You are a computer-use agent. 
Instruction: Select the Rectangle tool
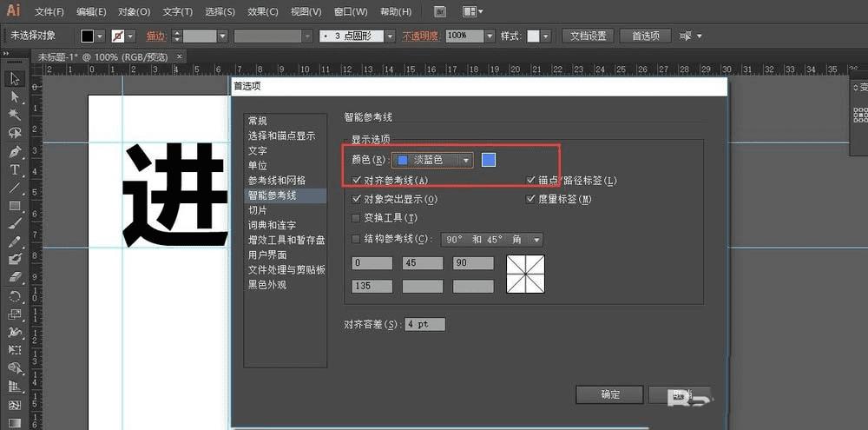click(15, 206)
